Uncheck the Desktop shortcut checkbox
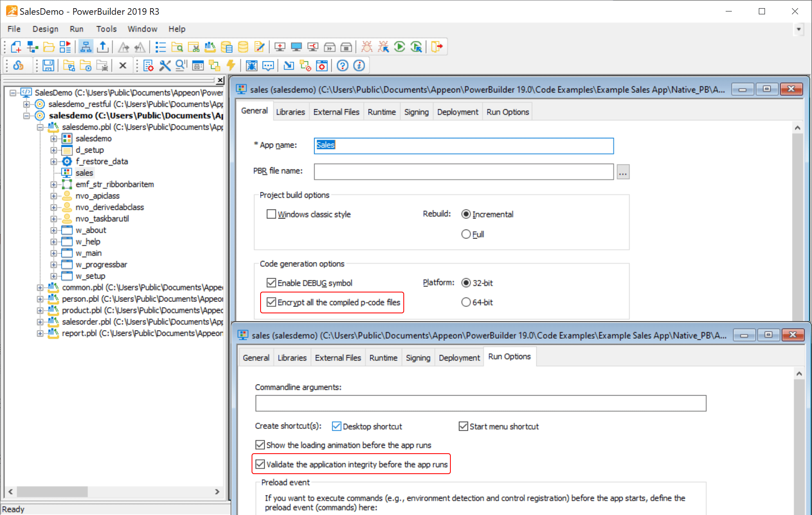812x515 pixels. 337,426
